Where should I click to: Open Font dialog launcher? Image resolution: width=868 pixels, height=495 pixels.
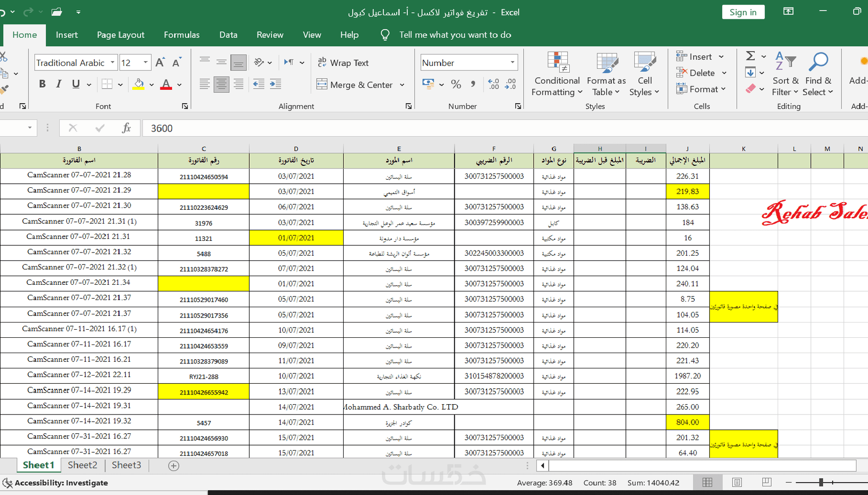(185, 106)
